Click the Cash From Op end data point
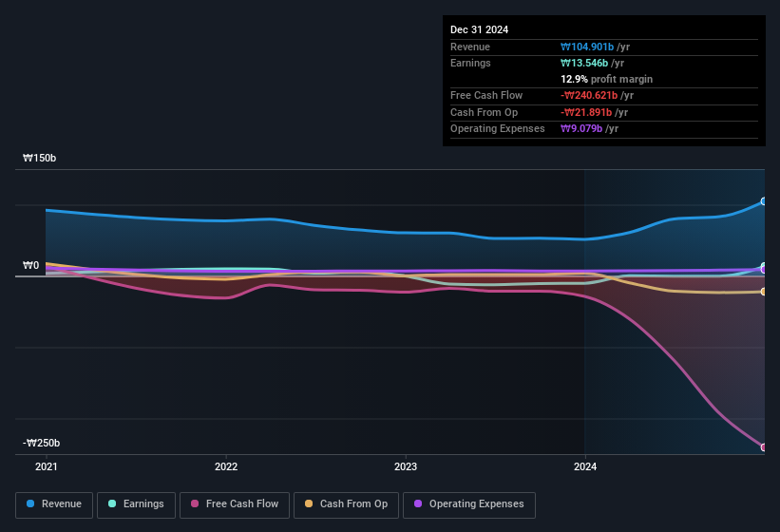780x532 pixels. (764, 292)
